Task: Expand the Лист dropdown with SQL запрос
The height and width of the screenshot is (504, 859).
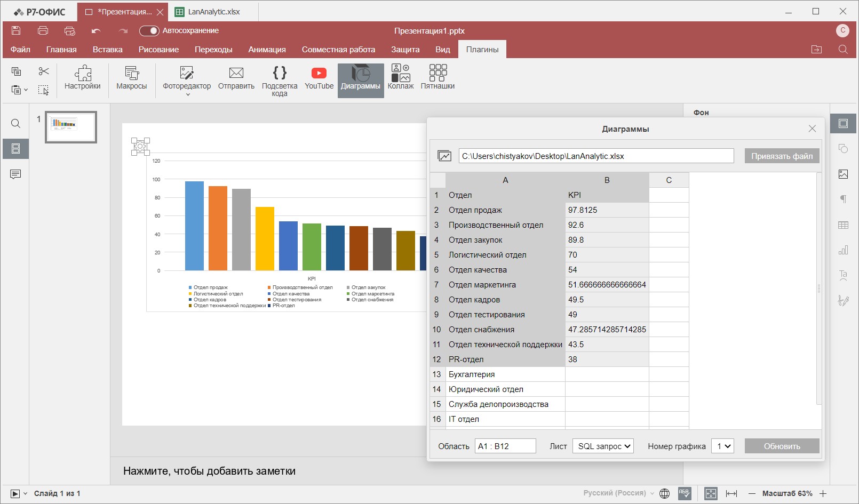Action: 603,446
